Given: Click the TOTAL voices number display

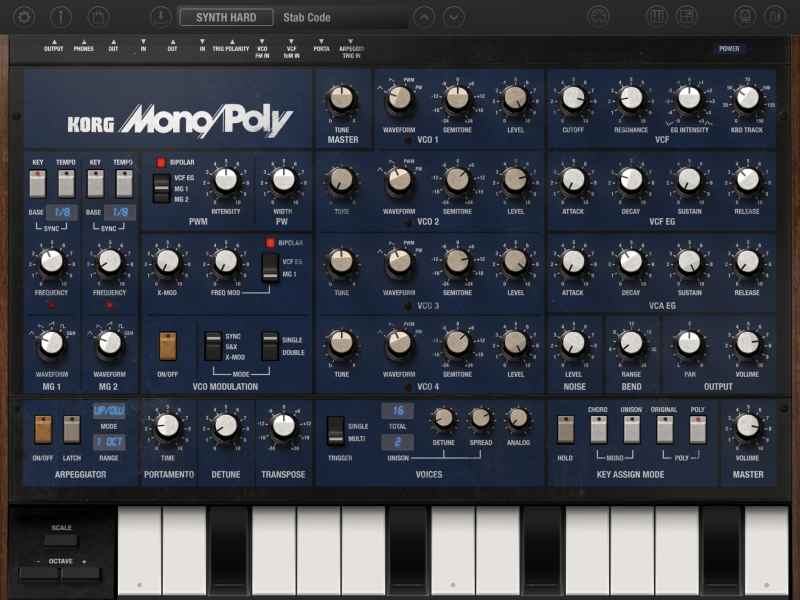Looking at the screenshot, I should click(396, 411).
